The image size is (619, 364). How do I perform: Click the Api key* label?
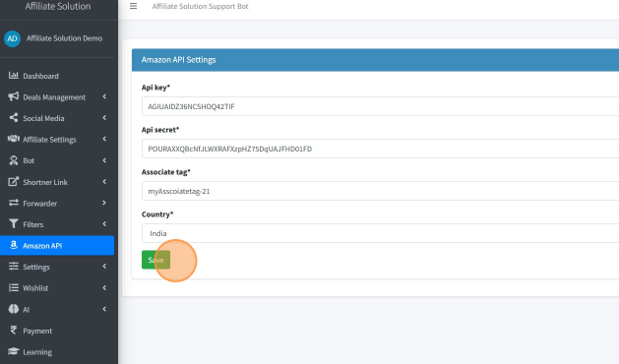point(155,88)
